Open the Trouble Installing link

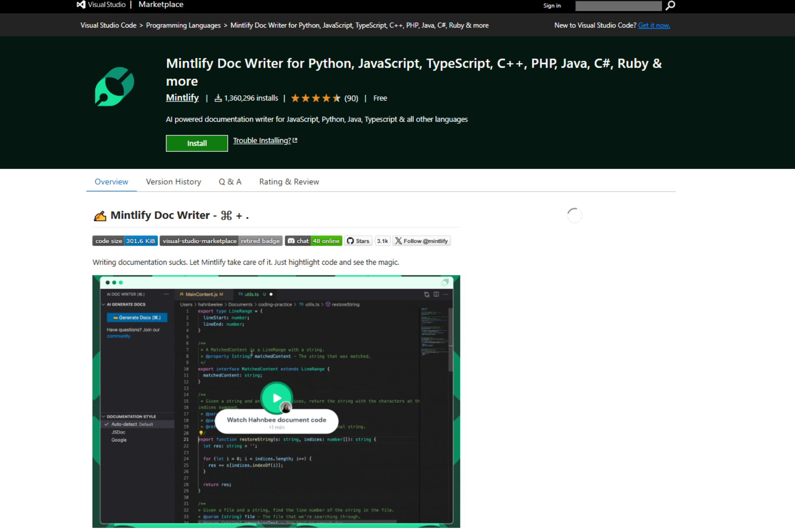pyautogui.click(x=262, y=140)
